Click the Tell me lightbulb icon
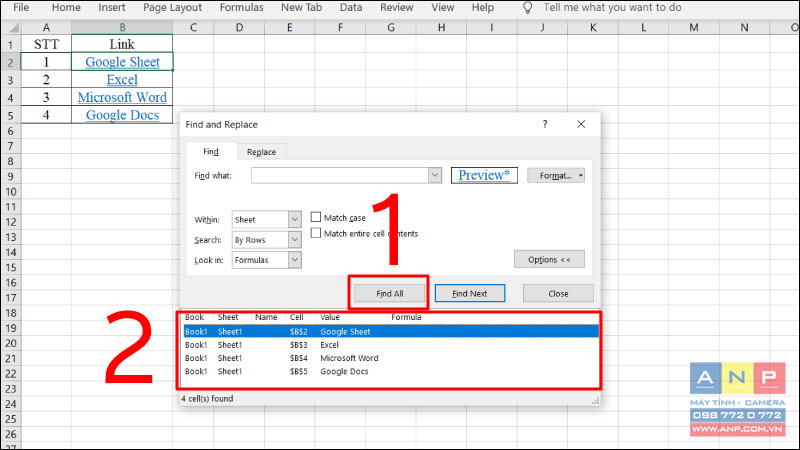The image size is (800, 450). point(528,7)
